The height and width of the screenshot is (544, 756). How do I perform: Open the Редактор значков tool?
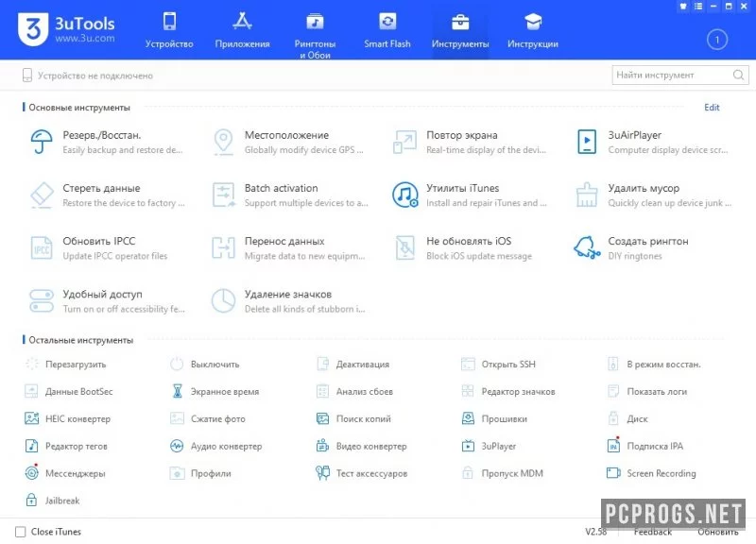click(508, 391)
